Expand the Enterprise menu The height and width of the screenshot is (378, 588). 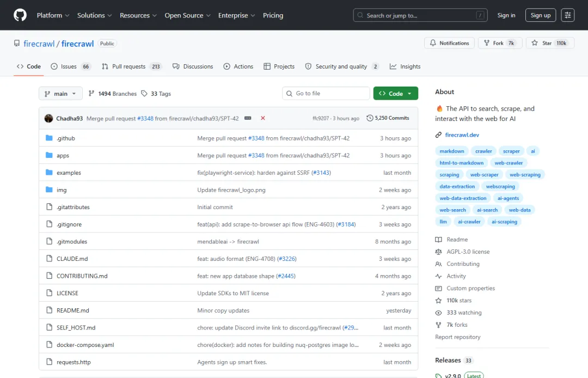coord(237,15)
